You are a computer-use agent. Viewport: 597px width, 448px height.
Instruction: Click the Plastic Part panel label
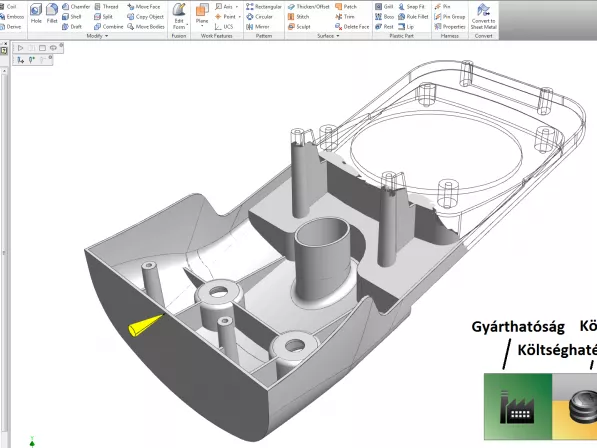coord(402,36)
